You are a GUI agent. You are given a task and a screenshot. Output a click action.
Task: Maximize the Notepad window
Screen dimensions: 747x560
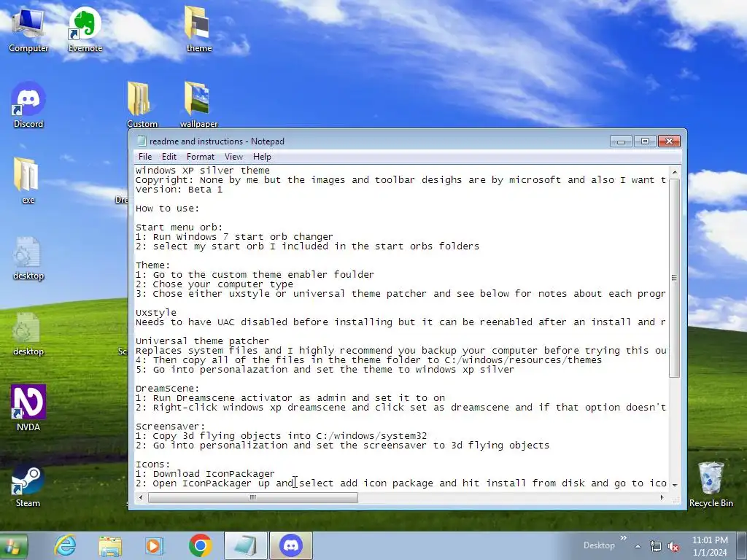[x=645, y=141]
